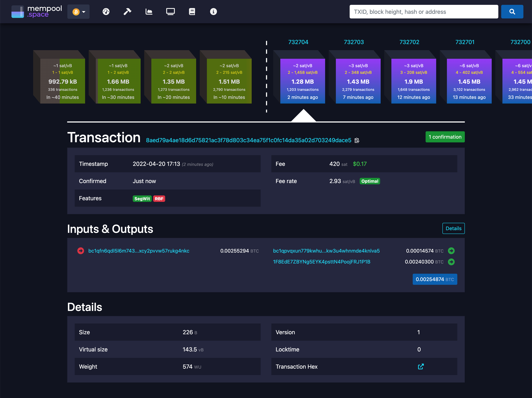Click green arrow beside 0.00014574 BTC output

click(451, 251)
